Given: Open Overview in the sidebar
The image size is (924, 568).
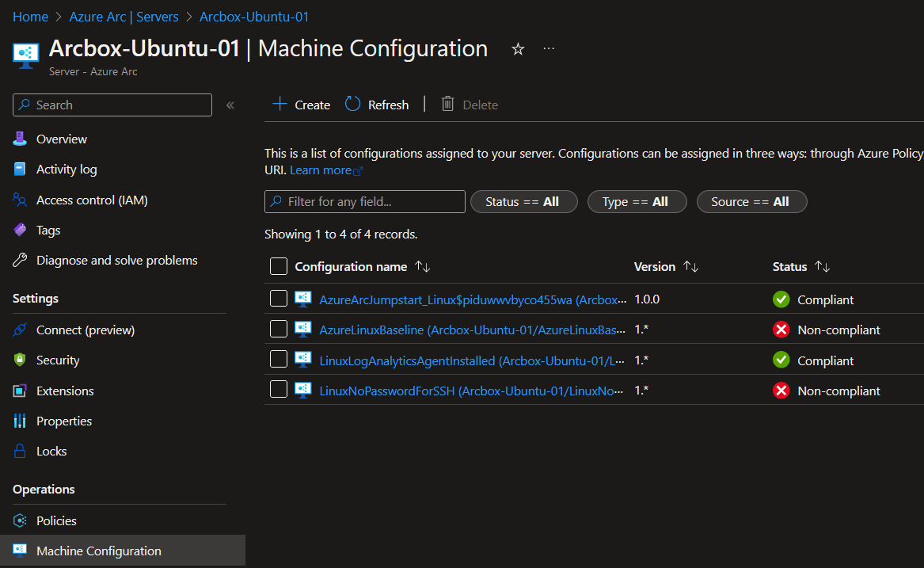Looking at the screenshot, I should (x=61, y=139).
